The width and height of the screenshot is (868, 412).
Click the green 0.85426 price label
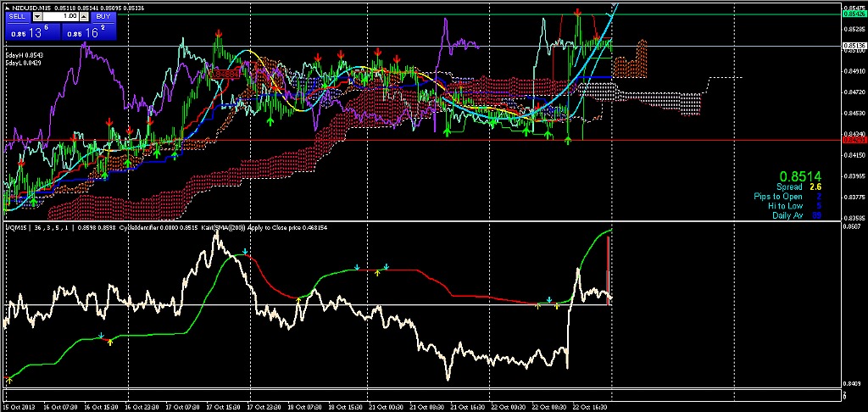click(854, 14)
